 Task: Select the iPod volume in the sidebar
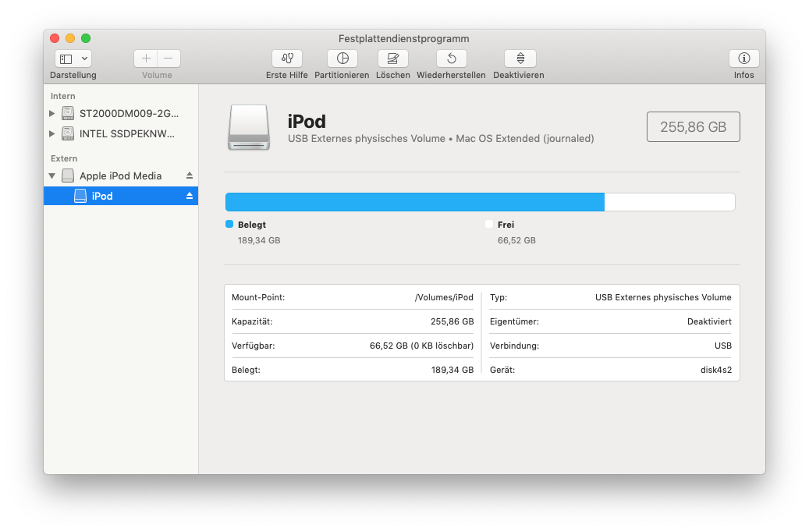point(121,196)
